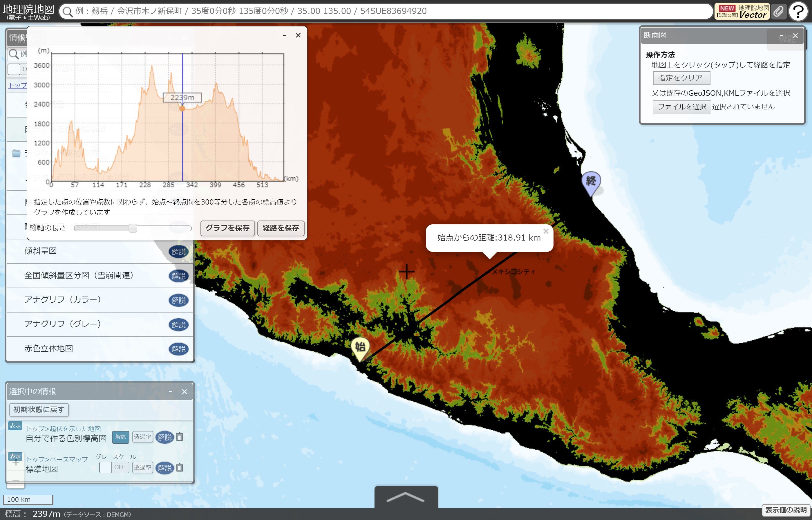Toggle 表示 for 標準地図 layer
This screenshot has width=812, height=520.
pos(15,456)
